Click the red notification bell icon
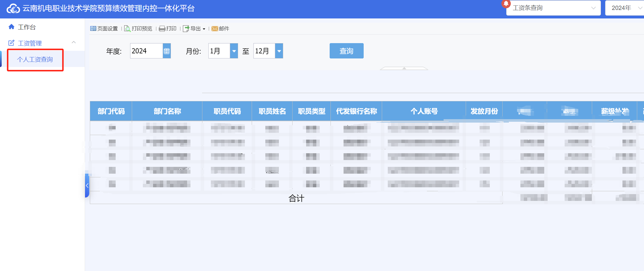Viewport: 644px width, 271px height. point(506,4)
